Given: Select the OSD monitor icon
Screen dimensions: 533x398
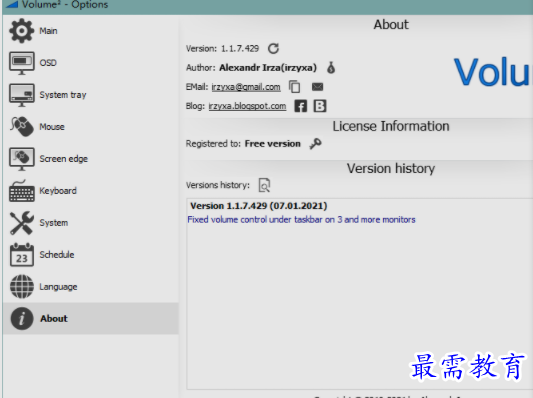Looking at the screenshot, I should [x=21, y=63].
